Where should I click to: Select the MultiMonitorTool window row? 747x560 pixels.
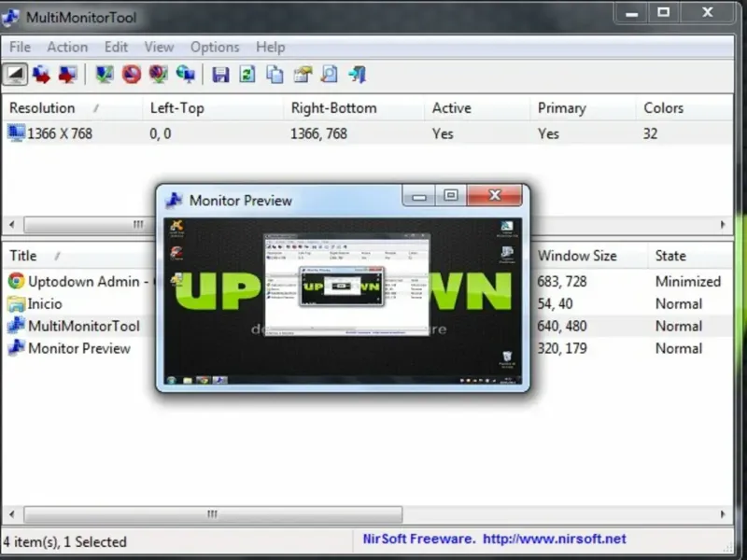(367, 326)
